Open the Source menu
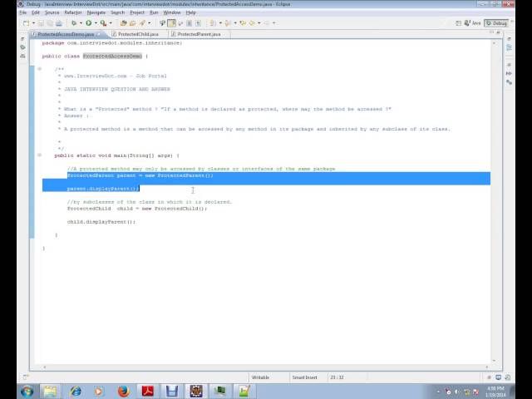The width and height of the screenshot is (532, 399). [x=52, y=12]
